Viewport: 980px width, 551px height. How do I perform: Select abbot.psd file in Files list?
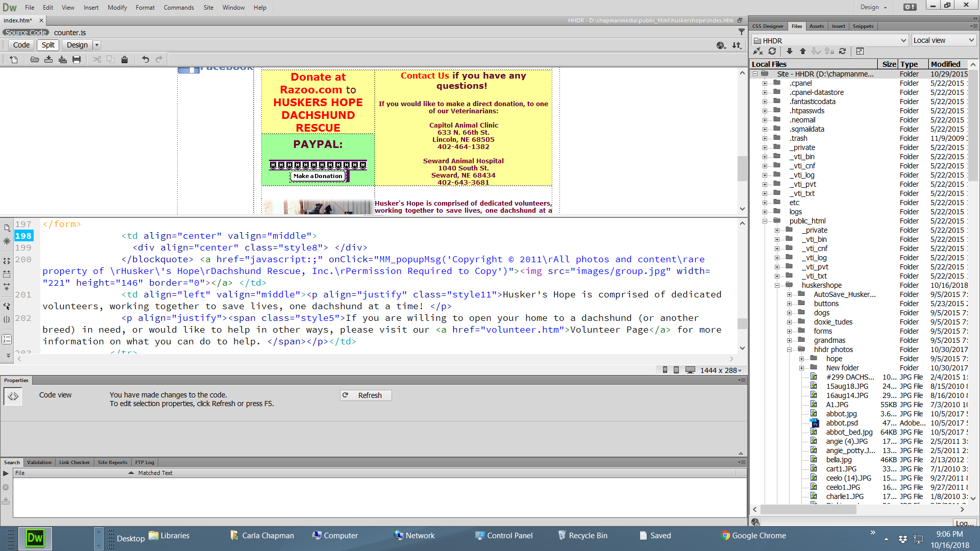click(x=842, y=423)
